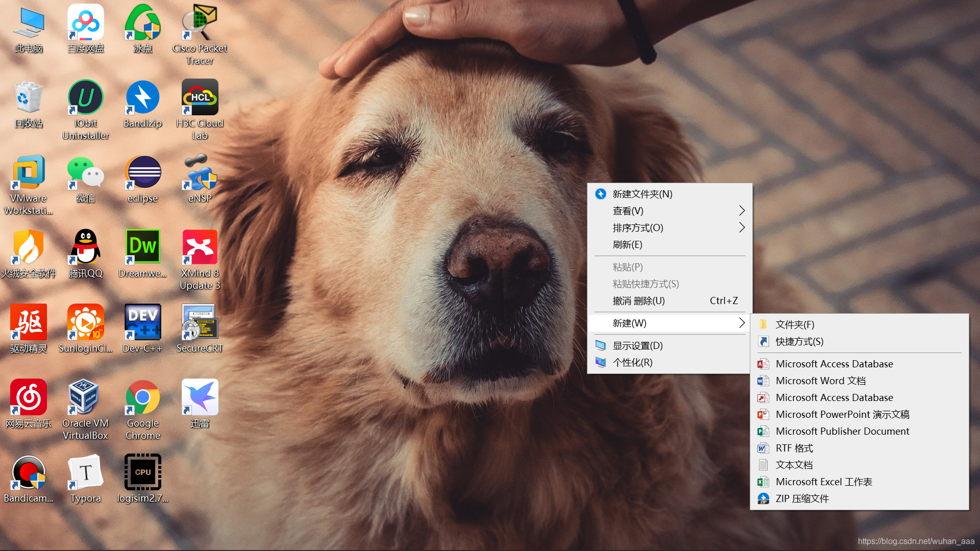
Task: Choose 个性化(R) in context menu
Action: coord(632,362)
